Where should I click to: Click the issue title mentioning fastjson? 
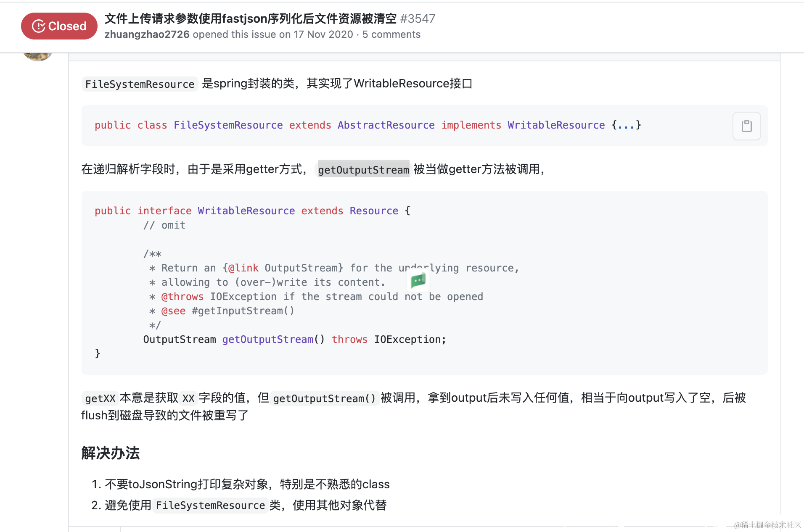(x=251, y=18)
